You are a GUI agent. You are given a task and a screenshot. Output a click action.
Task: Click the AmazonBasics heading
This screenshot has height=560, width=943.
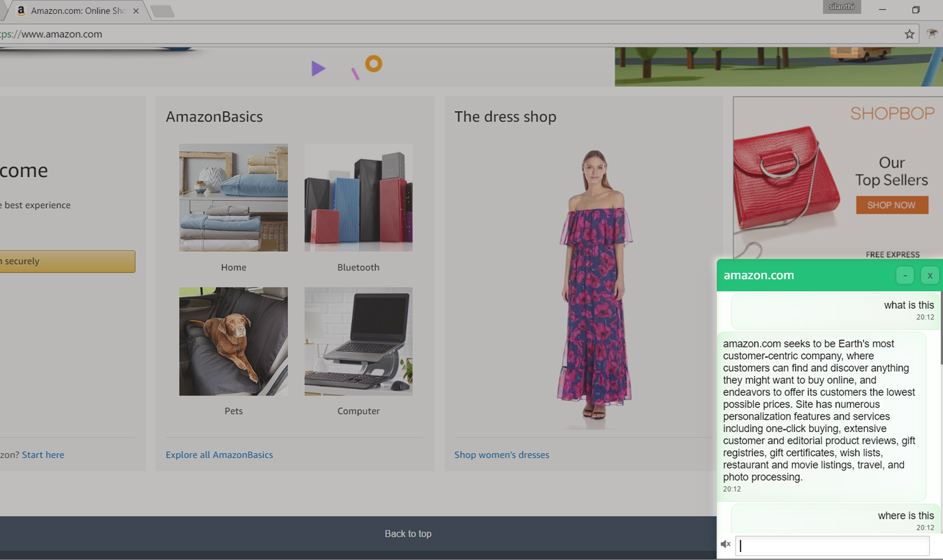point(214,117)
